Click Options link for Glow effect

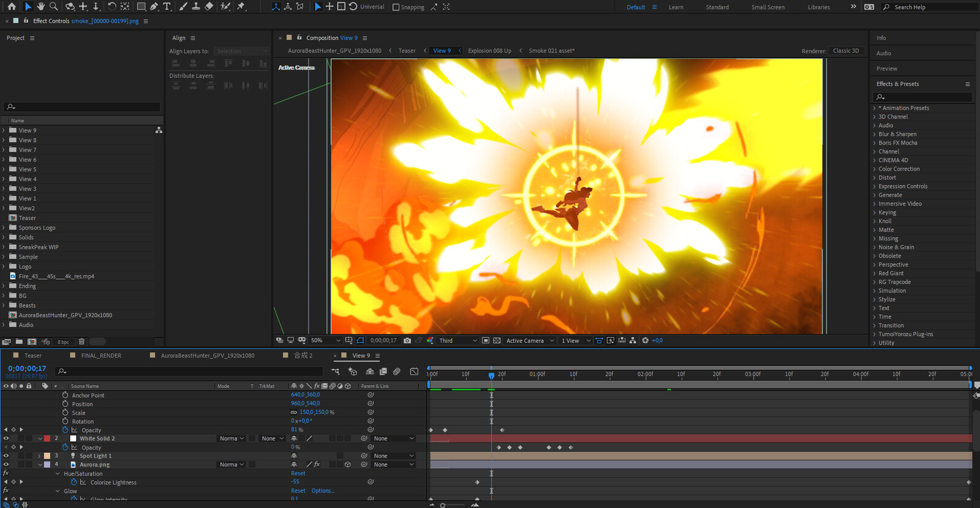point(322,491)
